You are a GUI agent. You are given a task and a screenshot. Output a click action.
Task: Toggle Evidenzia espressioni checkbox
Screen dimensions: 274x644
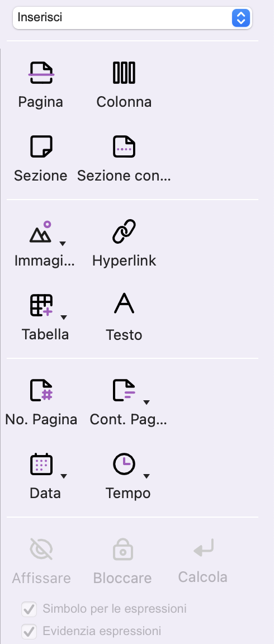tap(29, 631)
